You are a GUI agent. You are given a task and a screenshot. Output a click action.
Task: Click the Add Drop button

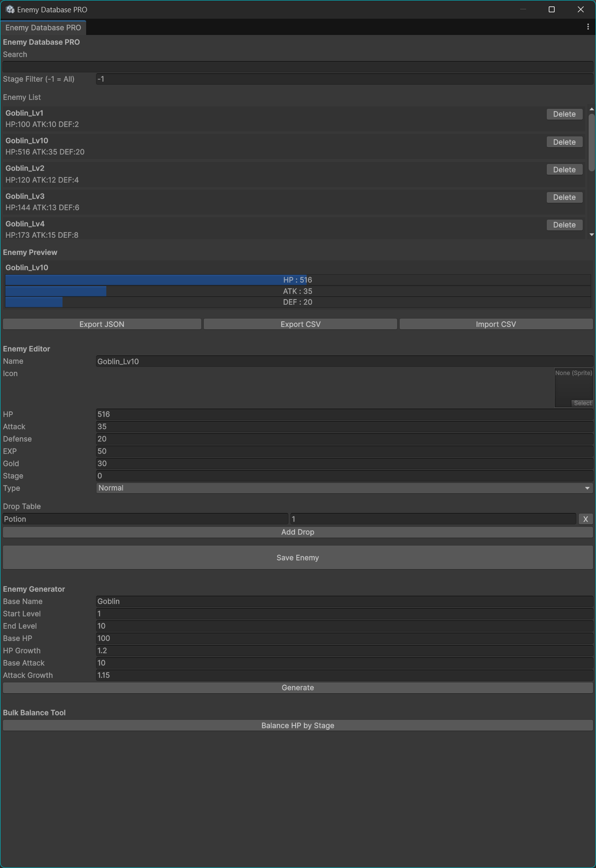(x=298, y=532)
